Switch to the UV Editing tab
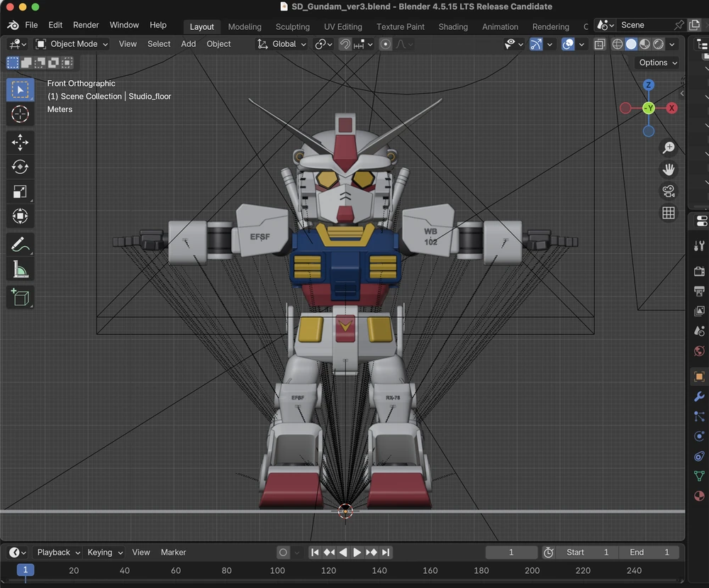This screenshot has height=588, width=709. 342,27
